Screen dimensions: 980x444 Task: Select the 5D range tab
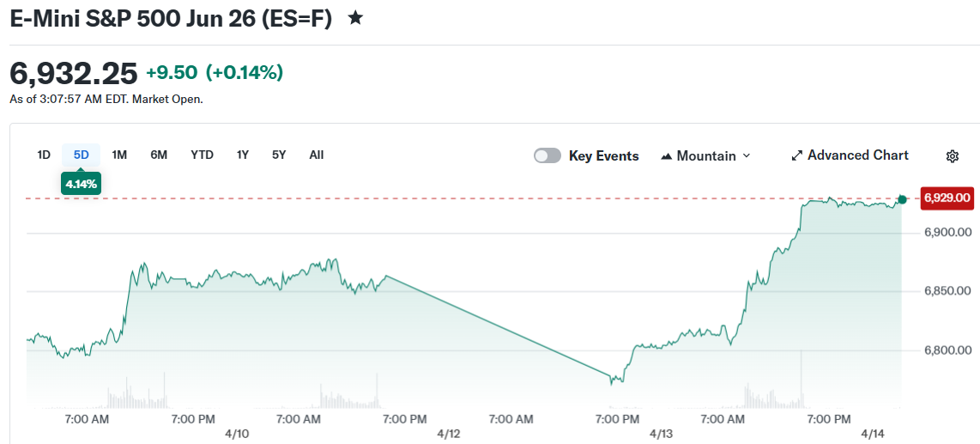click(x=82, y=155)
